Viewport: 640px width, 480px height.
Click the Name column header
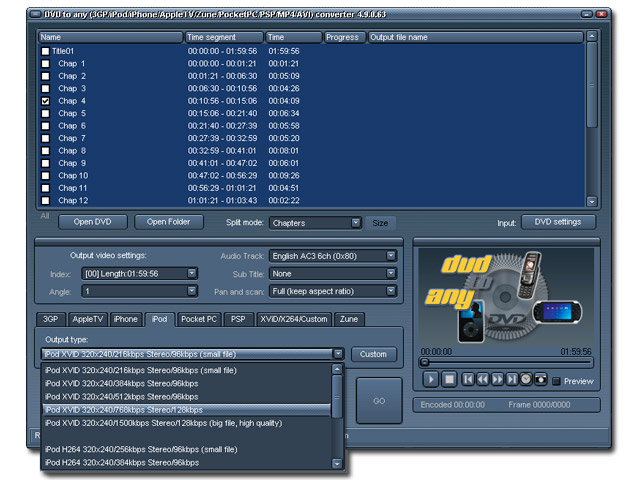tap(111, 37)
